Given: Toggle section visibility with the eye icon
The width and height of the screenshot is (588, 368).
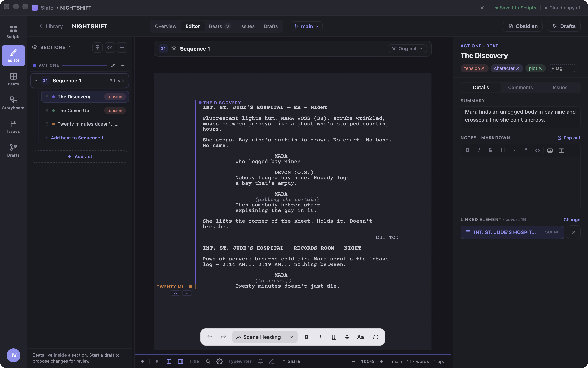Looking at the screenshot, I should (110, 47).
